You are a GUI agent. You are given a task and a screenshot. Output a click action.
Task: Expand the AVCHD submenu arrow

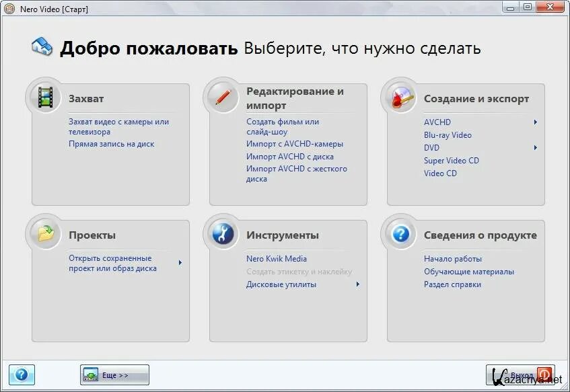tap(536, 122)
